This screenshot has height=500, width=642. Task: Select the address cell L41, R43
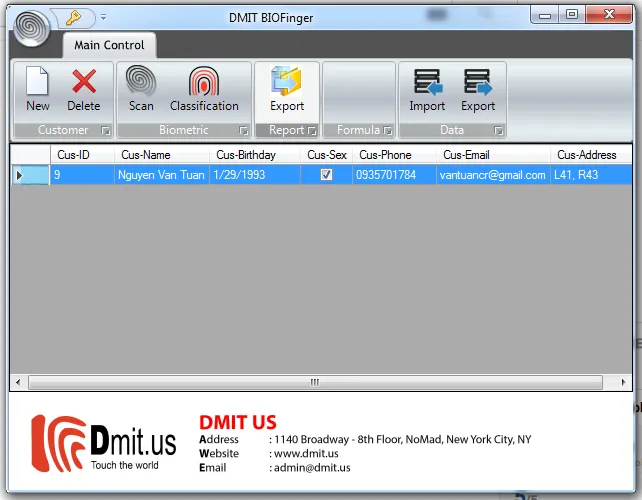tap(591, 175)
